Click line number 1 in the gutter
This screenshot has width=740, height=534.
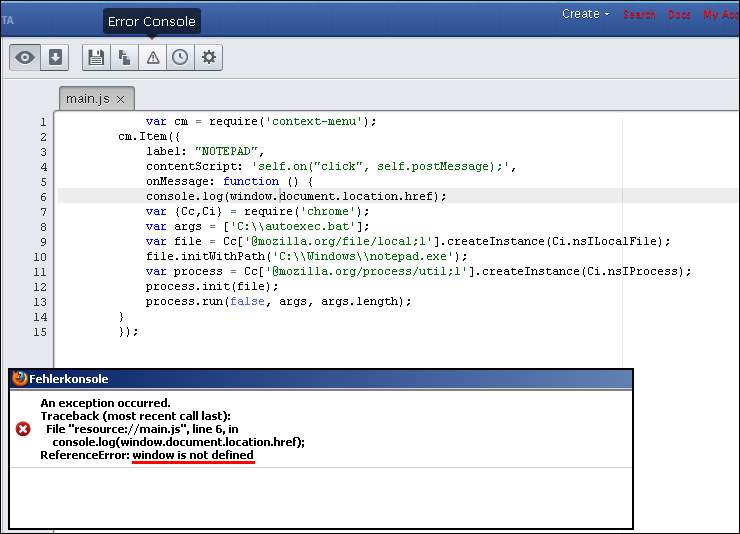(43, 122)
